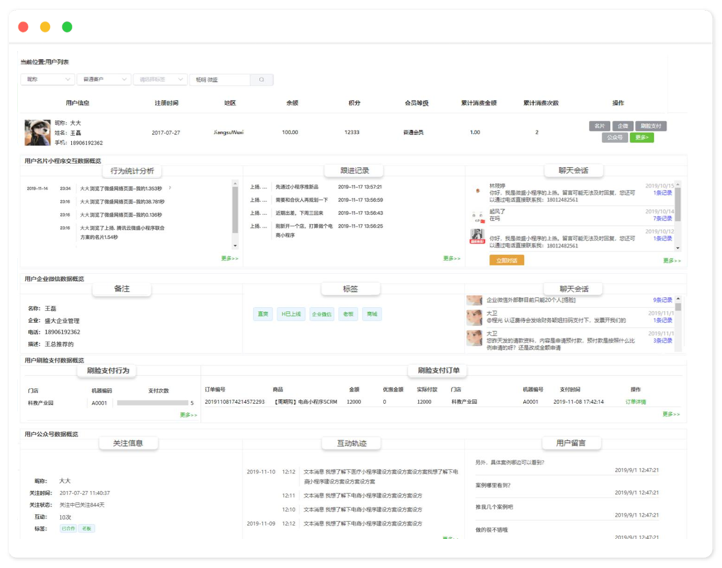The image size is (722, 568).
Task: Click the 刷脸支付 count progress bar
Action: point(152,403)
